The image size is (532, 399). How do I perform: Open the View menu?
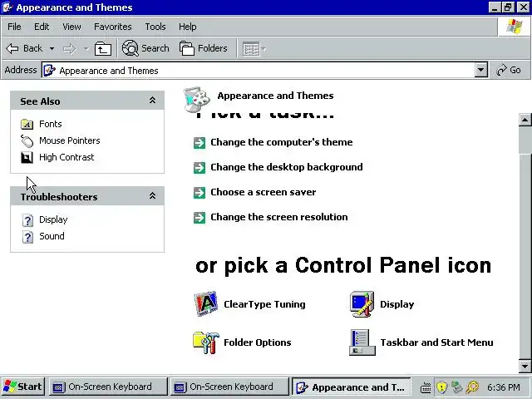(x=71, y=27)
